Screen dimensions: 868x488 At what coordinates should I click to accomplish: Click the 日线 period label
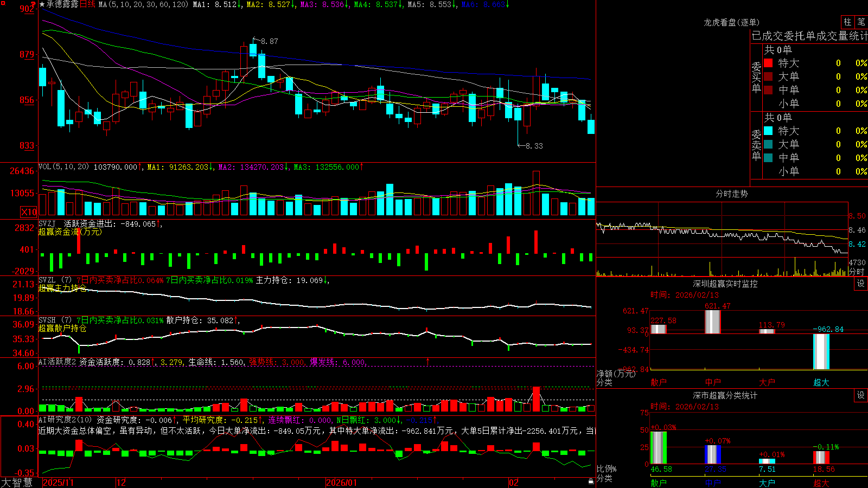coord(87,4)
